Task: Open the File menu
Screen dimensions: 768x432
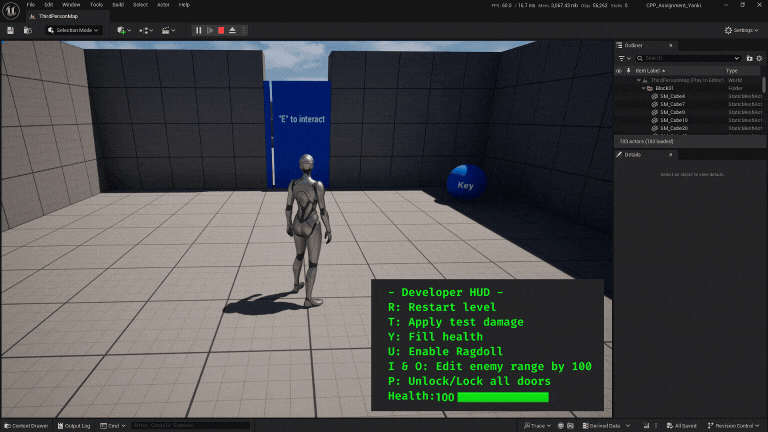Action: 31,5
